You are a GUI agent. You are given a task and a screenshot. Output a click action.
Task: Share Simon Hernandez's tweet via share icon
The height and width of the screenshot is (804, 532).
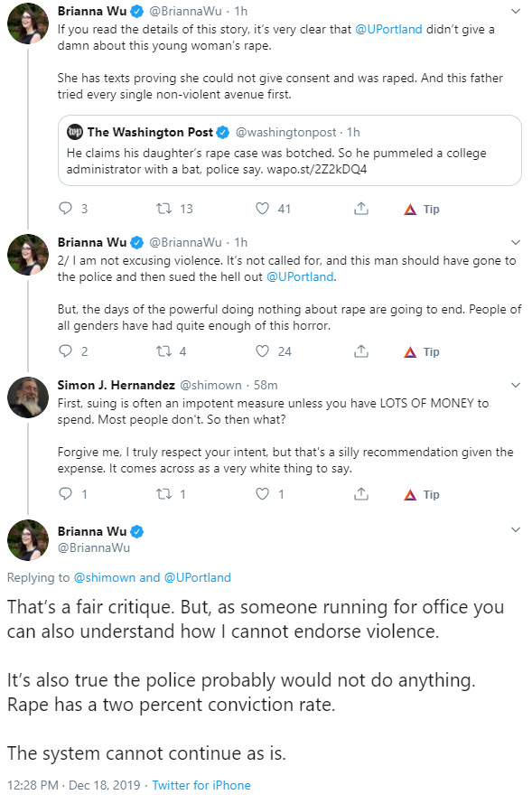361,494
